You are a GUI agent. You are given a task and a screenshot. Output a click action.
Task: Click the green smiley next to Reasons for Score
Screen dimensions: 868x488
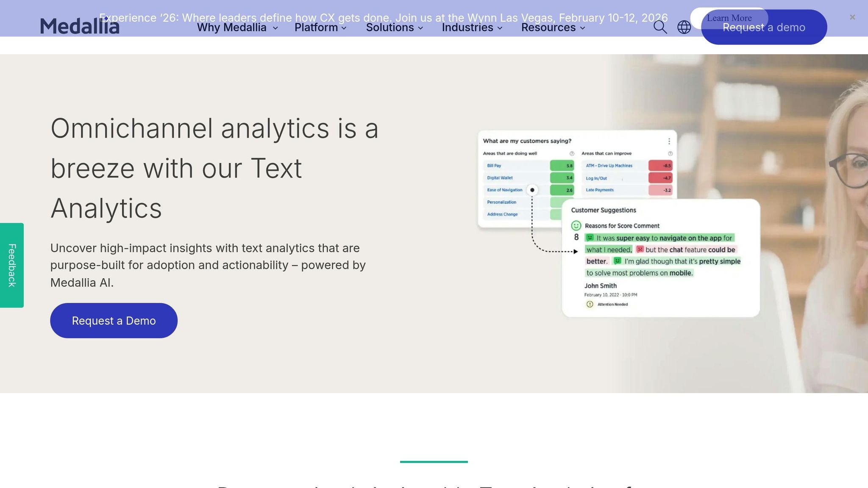[576, 225]
